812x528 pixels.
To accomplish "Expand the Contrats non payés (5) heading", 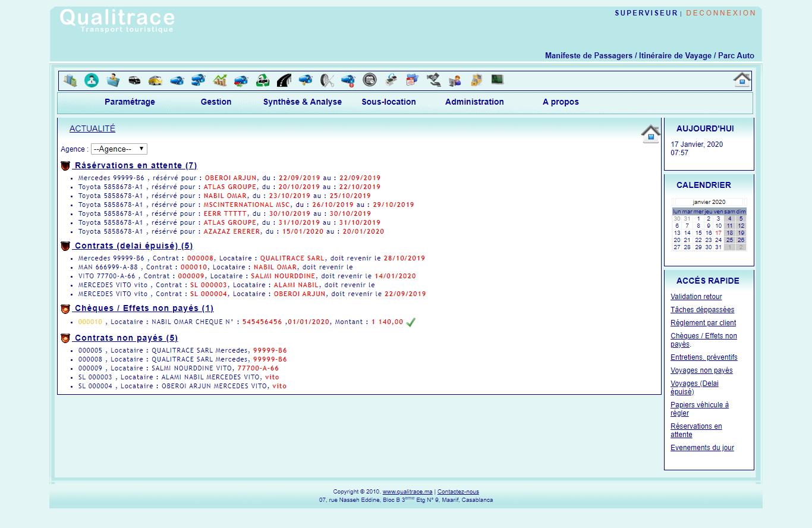I will pyautogui.click(x=126, y=338).
